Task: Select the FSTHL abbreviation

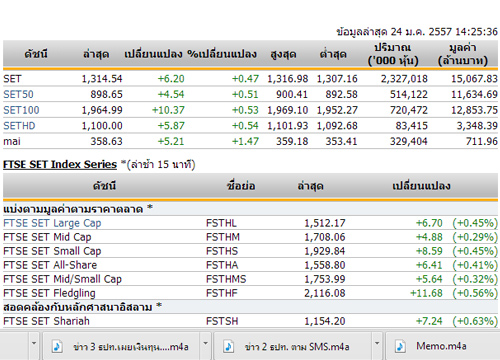Action: (x=221, y=223)
